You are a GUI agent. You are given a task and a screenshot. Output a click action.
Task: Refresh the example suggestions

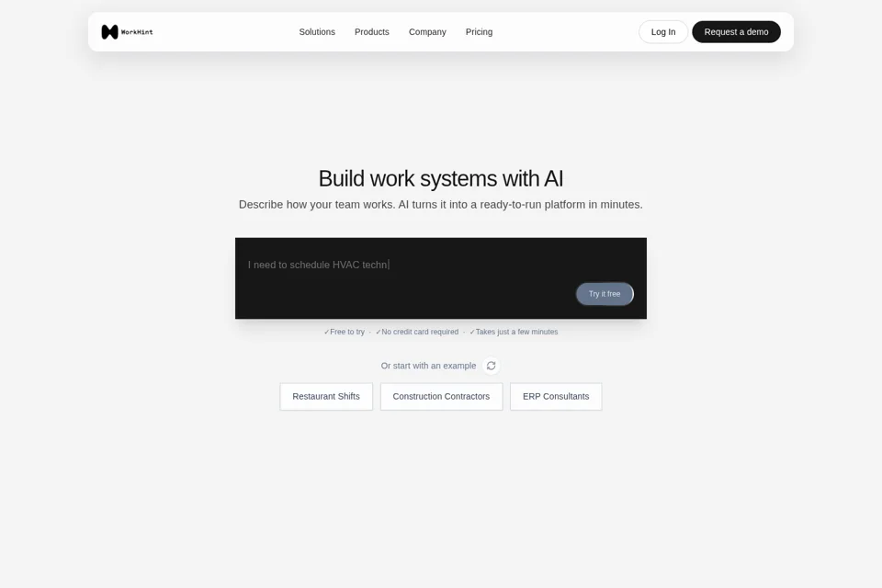tap(491, 366)
